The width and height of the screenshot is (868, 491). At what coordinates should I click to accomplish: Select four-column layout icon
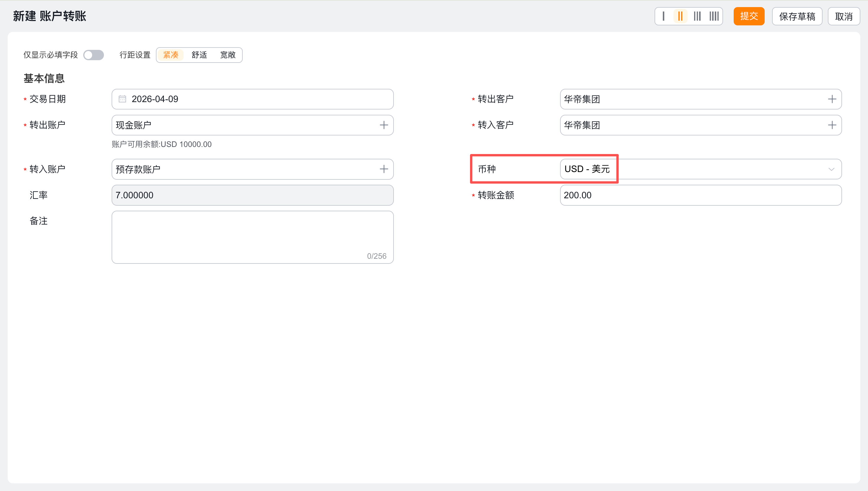(714, 16)
